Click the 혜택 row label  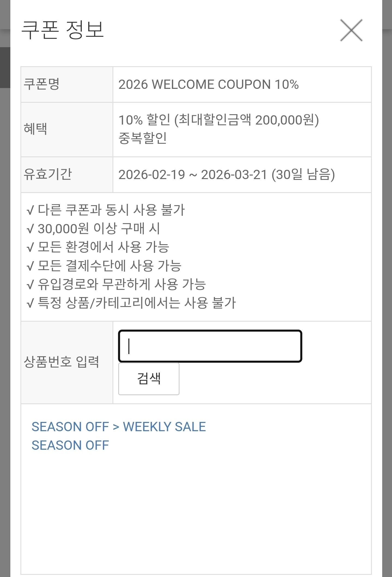point(35,129)
